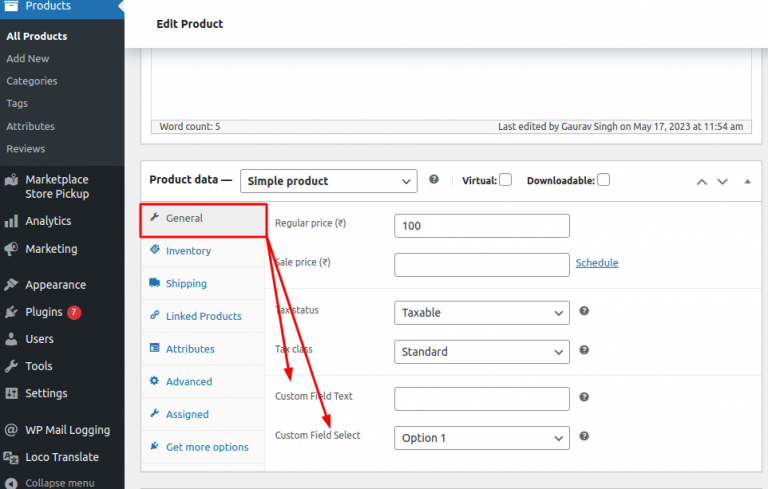
Task: Open product Categories in sidebar
Action: point(32,81)
